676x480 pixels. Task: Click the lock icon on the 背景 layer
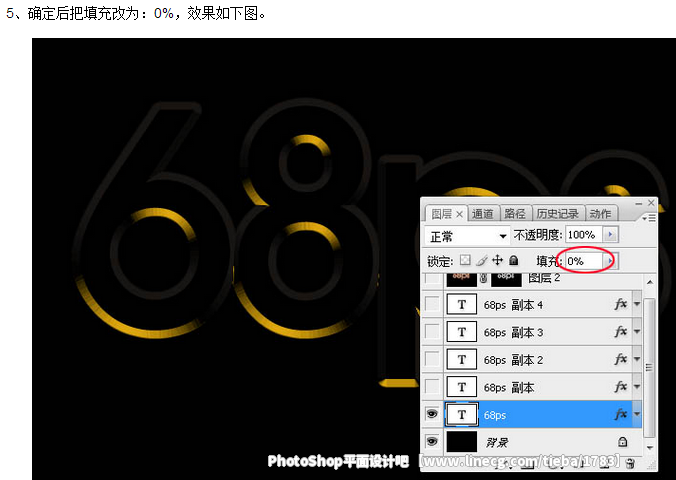click(x=622, y=442)
